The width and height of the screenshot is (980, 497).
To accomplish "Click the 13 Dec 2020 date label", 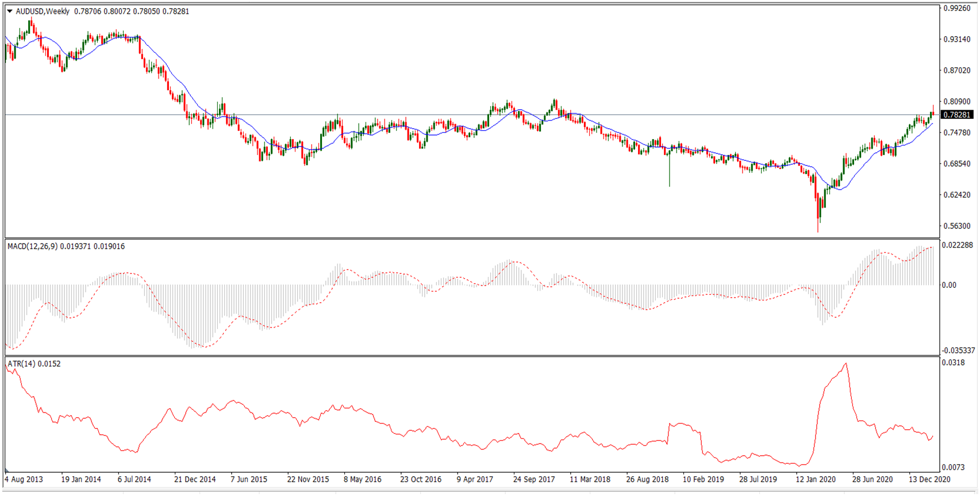I will coord(929,479).
